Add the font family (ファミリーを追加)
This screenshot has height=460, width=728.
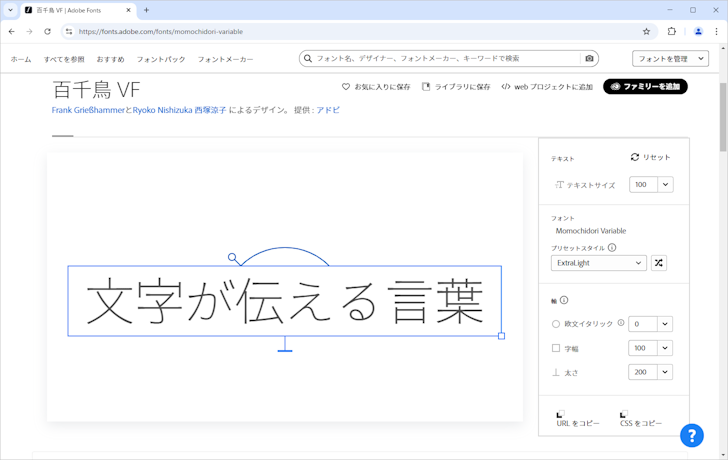[x=645, y=86]
